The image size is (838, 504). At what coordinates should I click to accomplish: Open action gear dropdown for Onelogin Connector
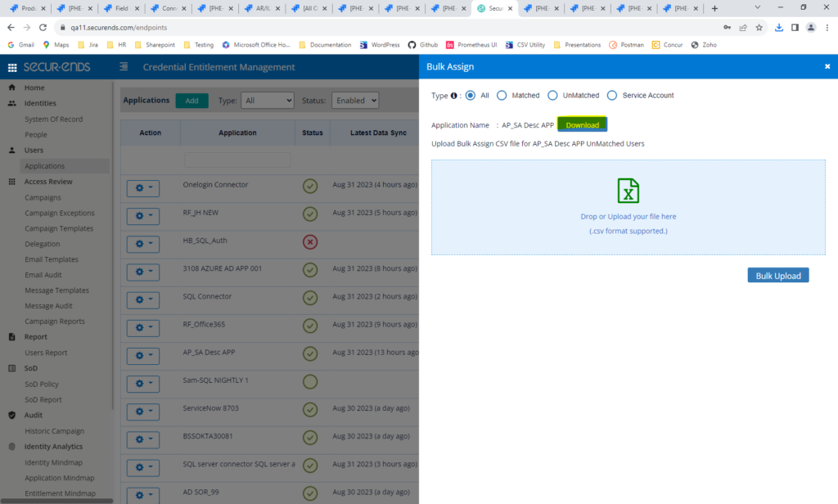142,188
